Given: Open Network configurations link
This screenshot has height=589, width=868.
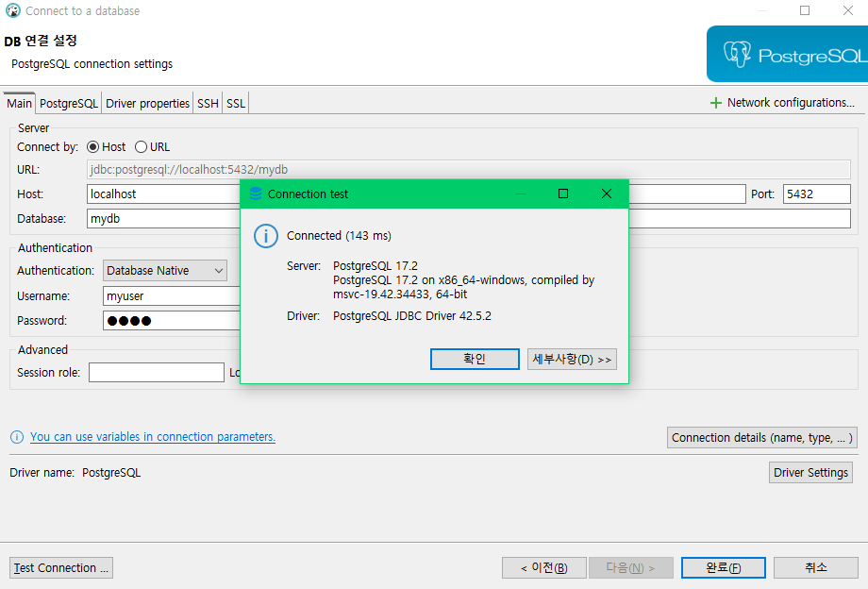Looking at the screenshot, I should pos(791,102).
